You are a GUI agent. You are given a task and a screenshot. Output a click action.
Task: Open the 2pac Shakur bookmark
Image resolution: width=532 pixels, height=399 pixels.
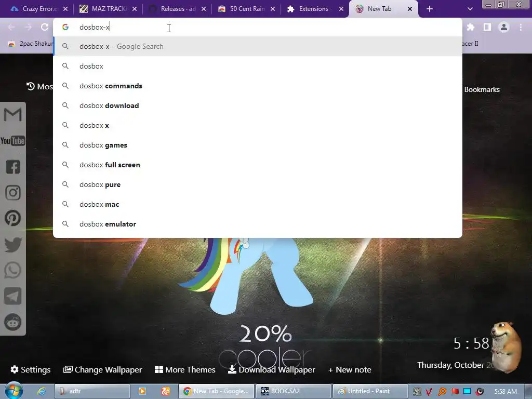point(31,44)
